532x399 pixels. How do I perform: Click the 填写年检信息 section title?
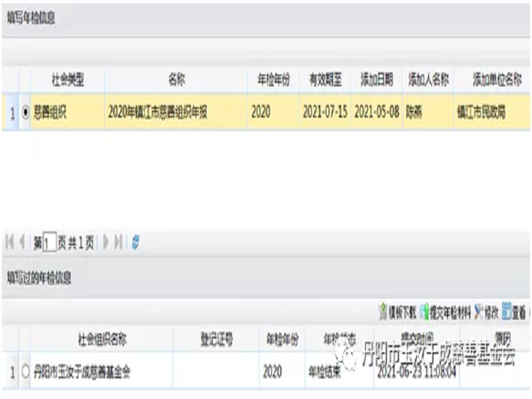pos(31,18)
